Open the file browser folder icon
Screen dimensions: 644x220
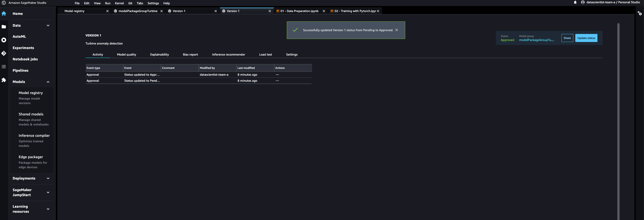[4, 27]
